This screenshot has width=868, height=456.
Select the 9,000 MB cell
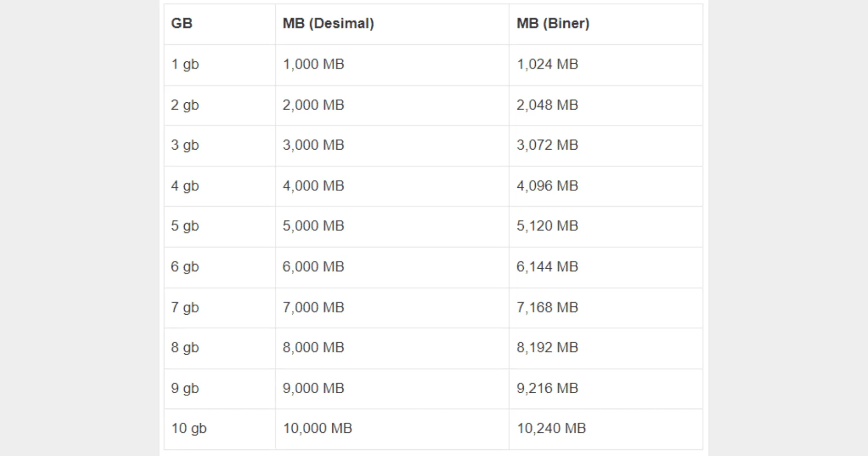[x=313, y=388]
